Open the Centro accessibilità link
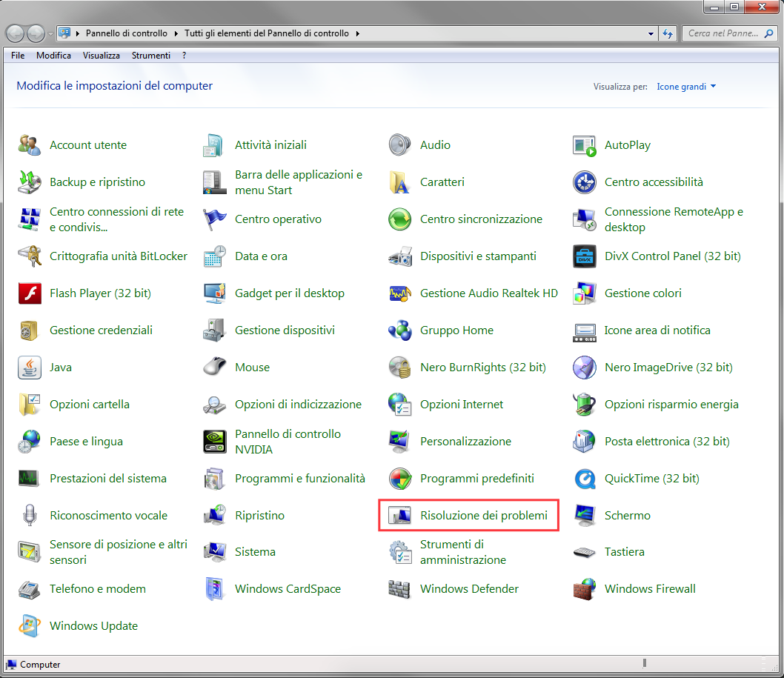Screen dimensions: 784x678 pos(654,182)
